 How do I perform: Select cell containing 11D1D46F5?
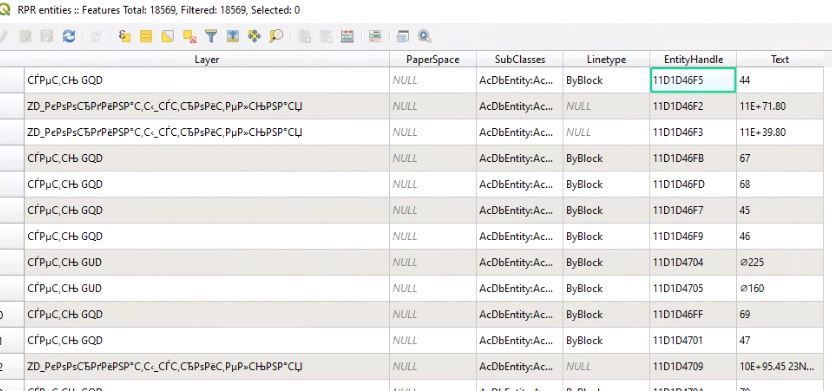(x=693, y=80)
